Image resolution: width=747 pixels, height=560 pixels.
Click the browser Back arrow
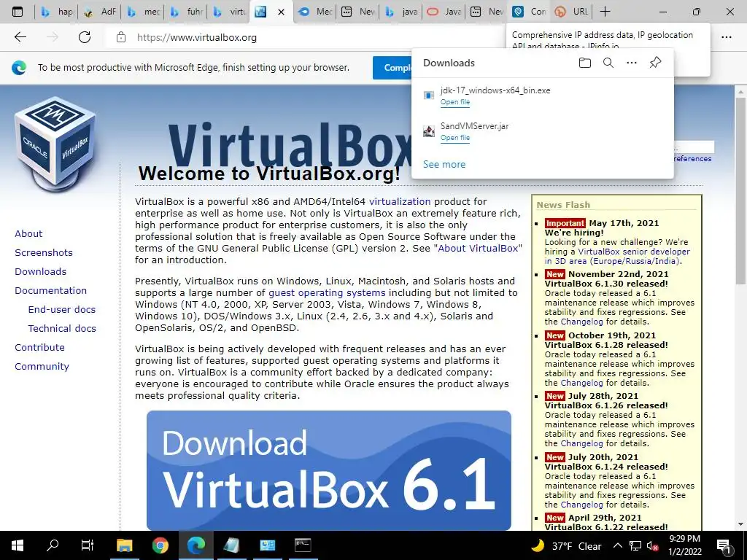pyautogui.click(x=20, y=37)
